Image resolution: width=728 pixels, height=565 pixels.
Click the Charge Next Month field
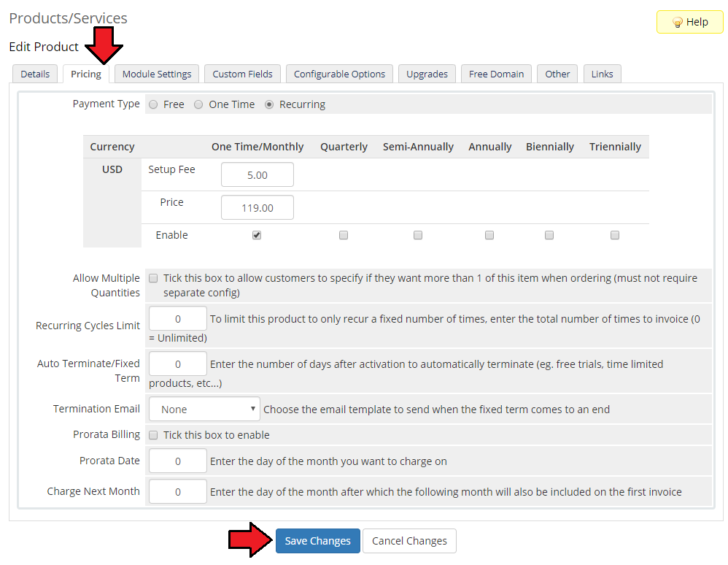(x=178, y=491)
